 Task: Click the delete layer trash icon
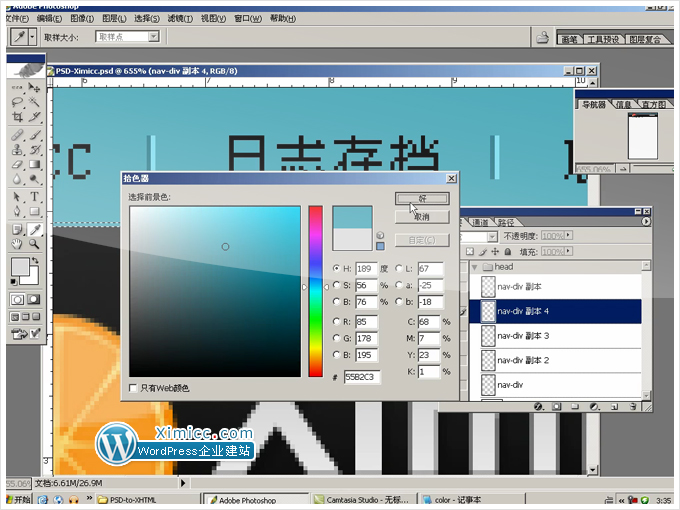[x=633, y=407]
